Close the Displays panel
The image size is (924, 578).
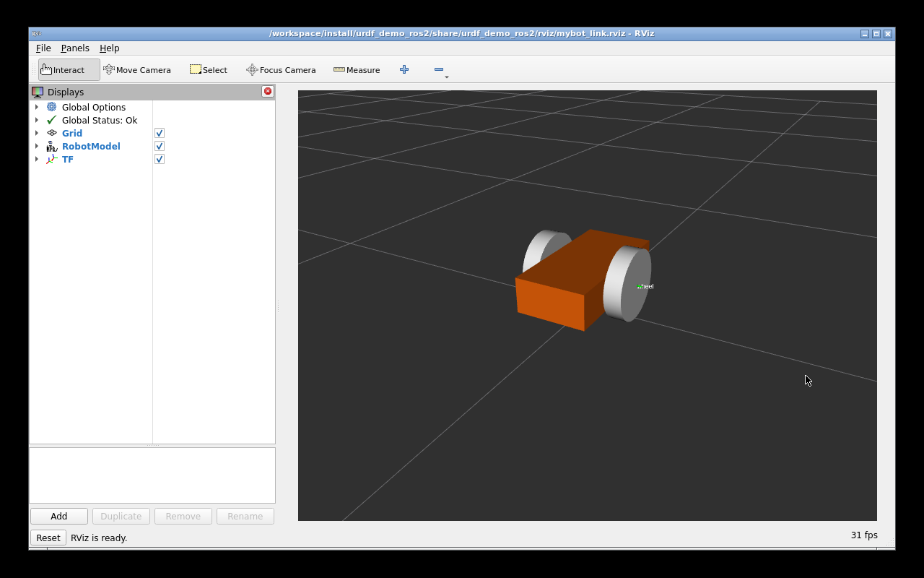268,91
